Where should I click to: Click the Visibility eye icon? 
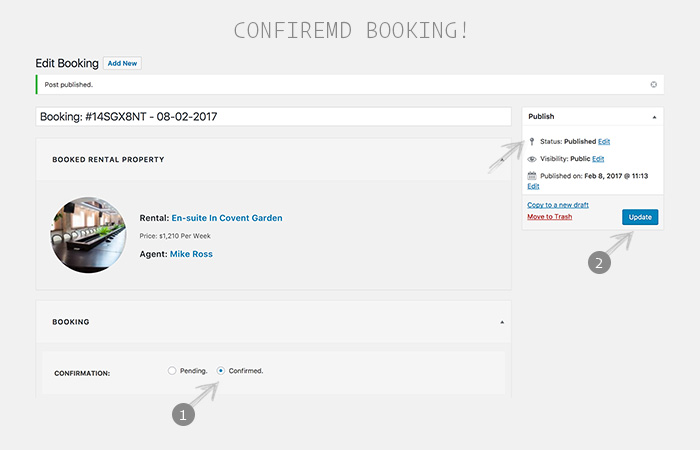tap(532, 159)
